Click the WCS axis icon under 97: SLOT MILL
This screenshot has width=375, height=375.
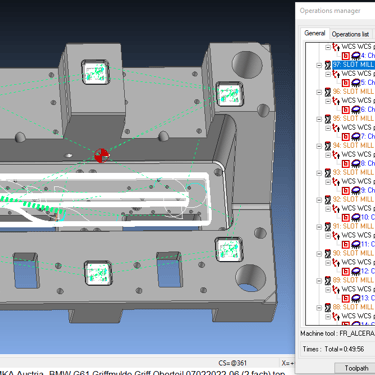click(x=336, y=74)
